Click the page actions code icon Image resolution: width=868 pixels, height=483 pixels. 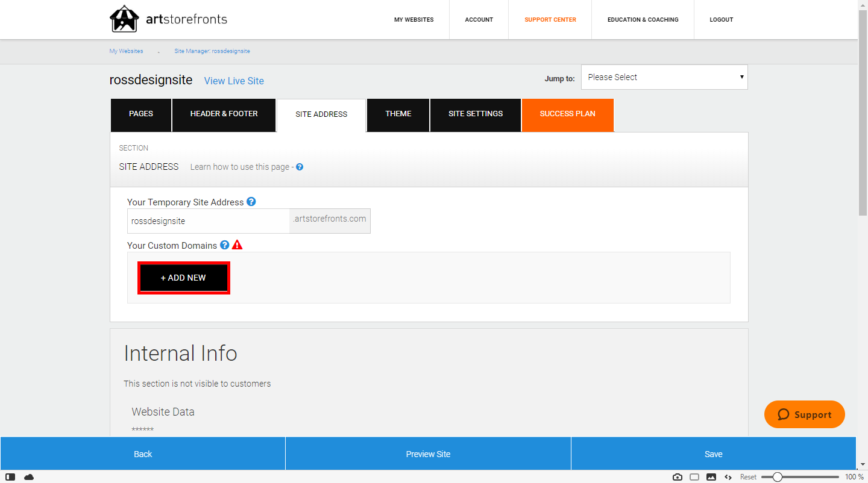[728, 477]
